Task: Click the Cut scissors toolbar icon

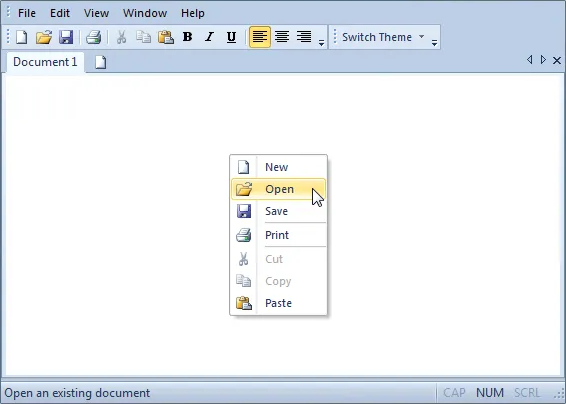Action: coord(122,37)
